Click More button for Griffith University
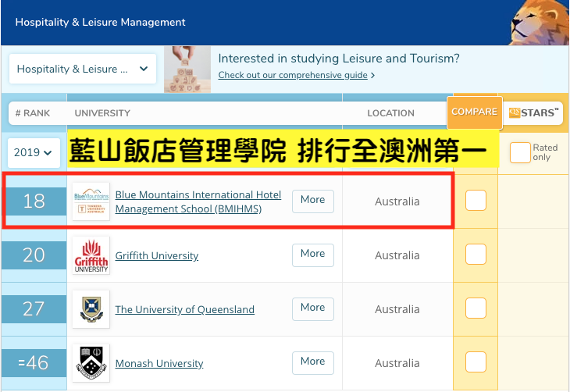Image resolution: width=570 pixels, height=392 pixels. pos(313,255)
